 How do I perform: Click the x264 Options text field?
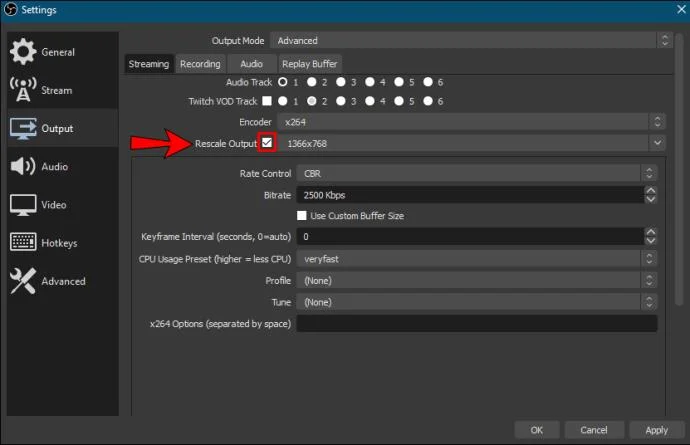[477, 324]
